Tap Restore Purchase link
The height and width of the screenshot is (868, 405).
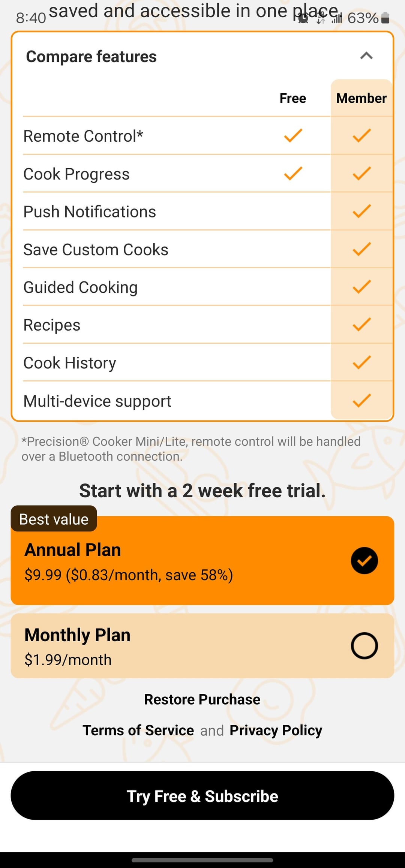coord(202,699)
